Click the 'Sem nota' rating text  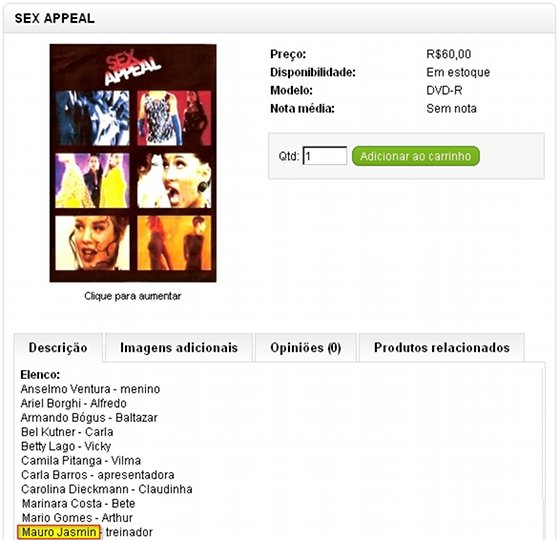coord(451,109)
